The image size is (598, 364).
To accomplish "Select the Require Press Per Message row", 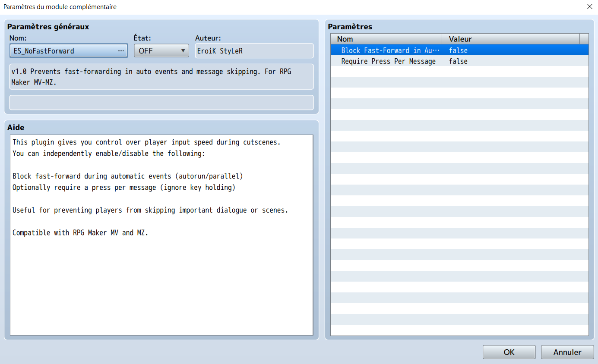I will (x=459, y=61).
